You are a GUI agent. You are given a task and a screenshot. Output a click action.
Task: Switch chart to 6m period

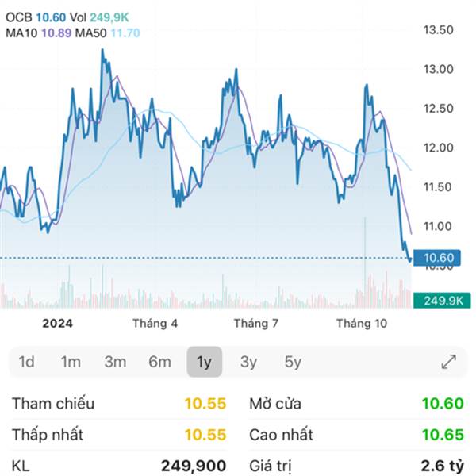point(159,362)
